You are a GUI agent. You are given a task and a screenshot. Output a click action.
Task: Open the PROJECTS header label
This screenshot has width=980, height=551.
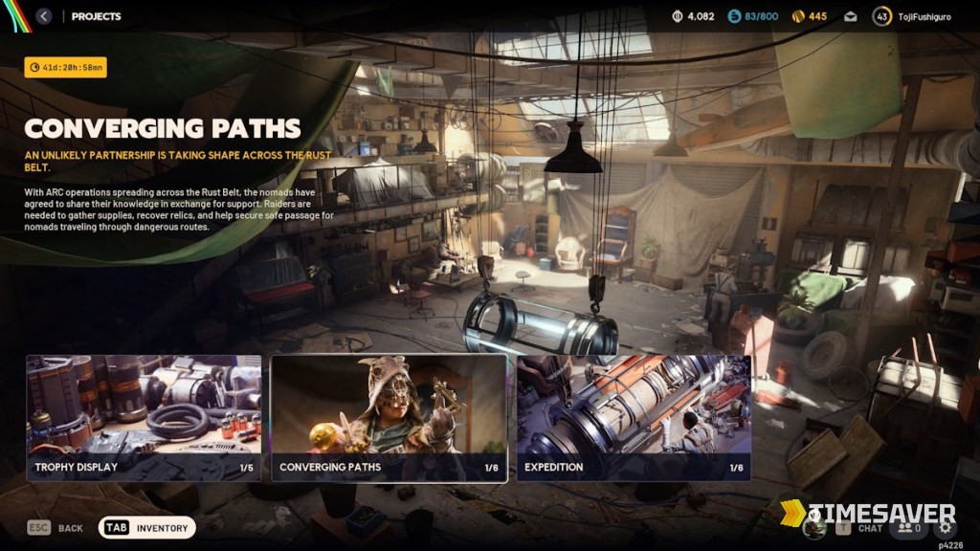[97, 16]
